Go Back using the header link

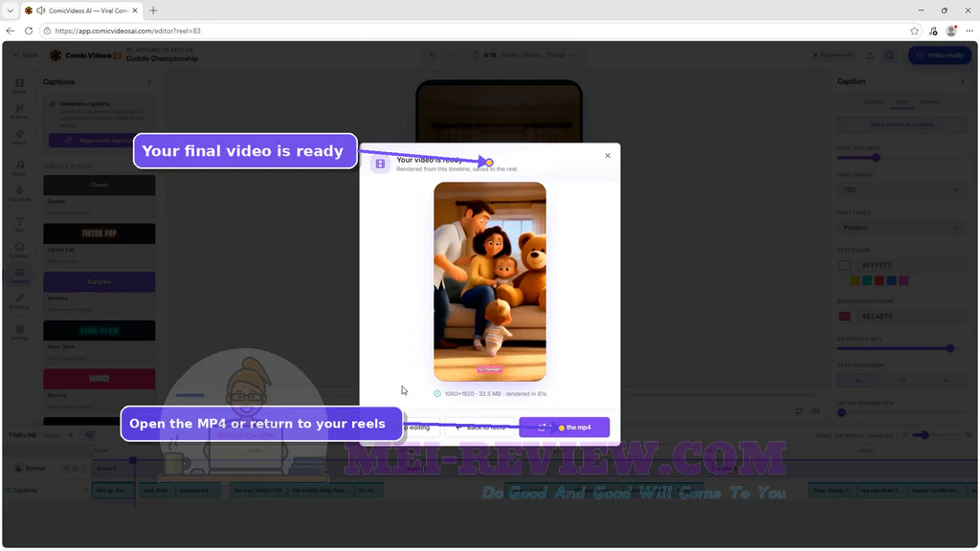(25, 55)
